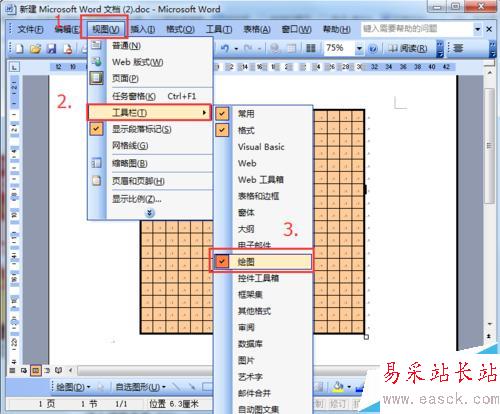Choose 页面(P) view
The image size is (500, 414).
point(150,78)
